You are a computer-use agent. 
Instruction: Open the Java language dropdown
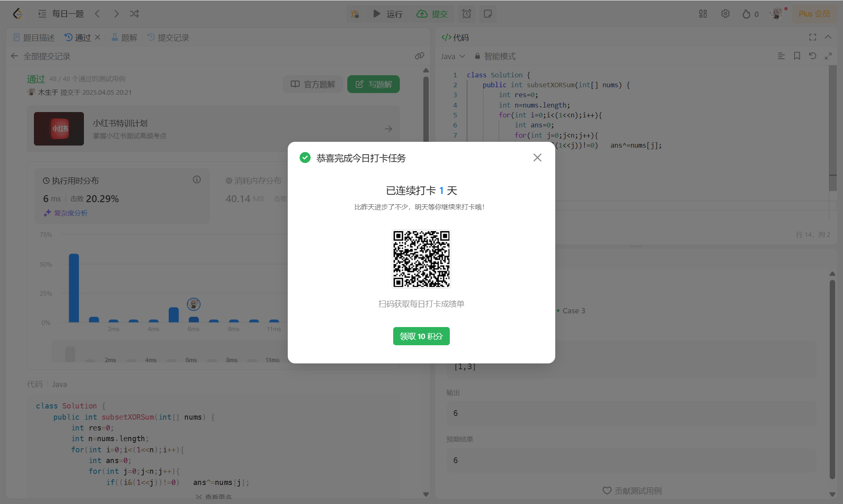pyautogui.click(x=453, y=56)
